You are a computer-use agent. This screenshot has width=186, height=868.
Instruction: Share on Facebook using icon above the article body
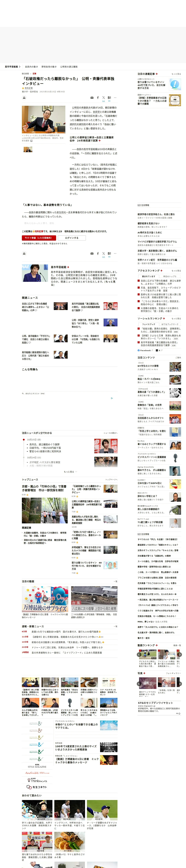(98, 98)
